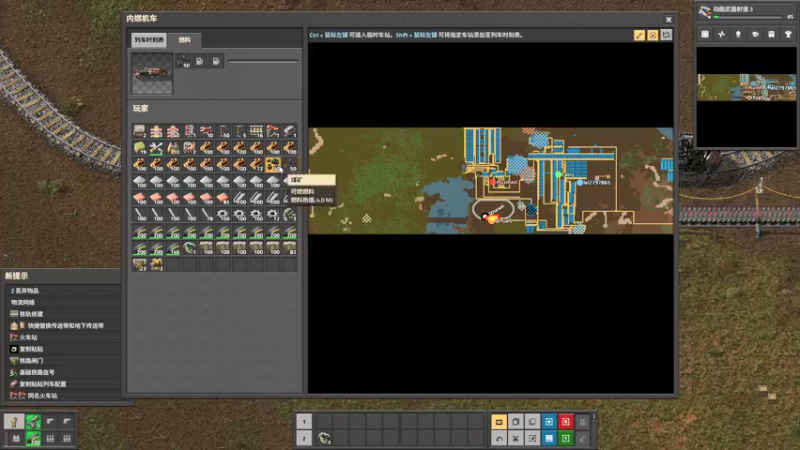800x450 pixels.
Task: Open the 燃料 fuel tab
Action: pos(185,40)
